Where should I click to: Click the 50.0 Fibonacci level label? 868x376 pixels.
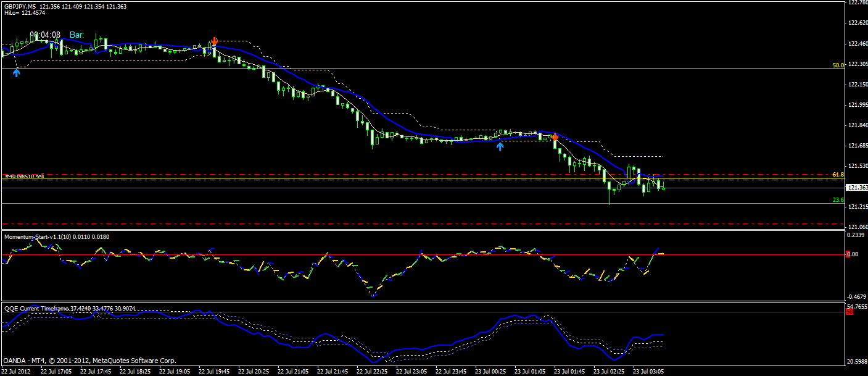click(x=838, y=65)
